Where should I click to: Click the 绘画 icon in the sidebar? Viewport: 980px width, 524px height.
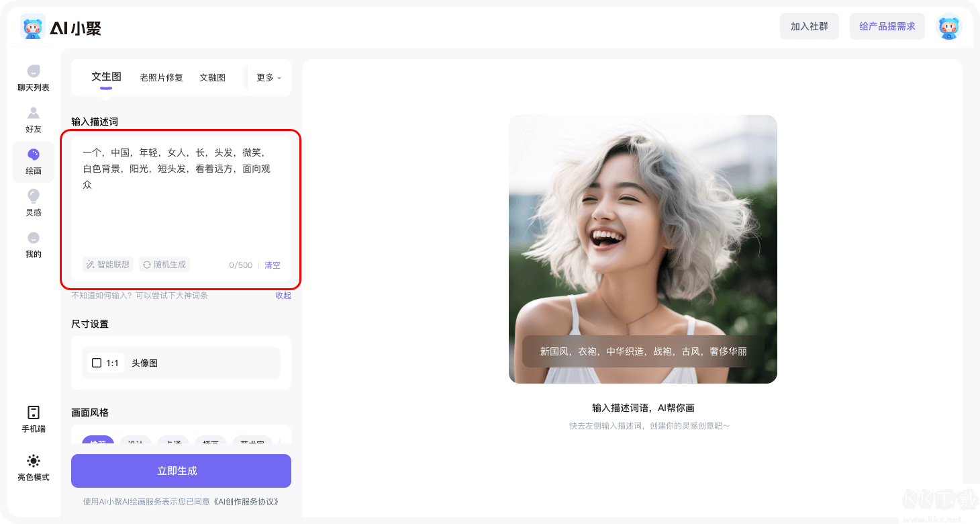[x=32, y=161]
